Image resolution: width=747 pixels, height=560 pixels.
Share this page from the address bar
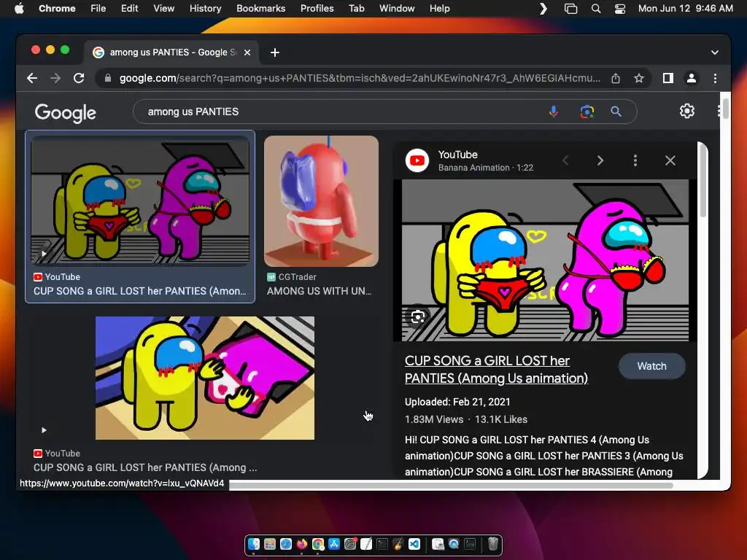(x=616, y=78)
